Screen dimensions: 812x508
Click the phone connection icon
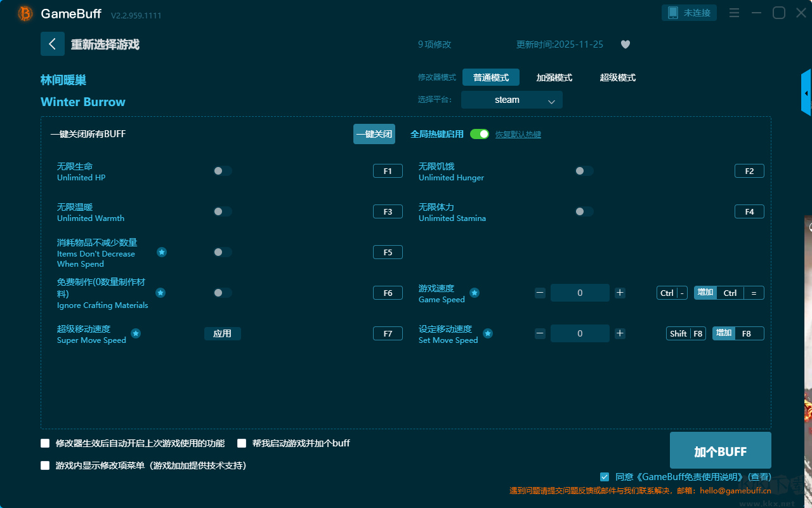tap(672, 13)
